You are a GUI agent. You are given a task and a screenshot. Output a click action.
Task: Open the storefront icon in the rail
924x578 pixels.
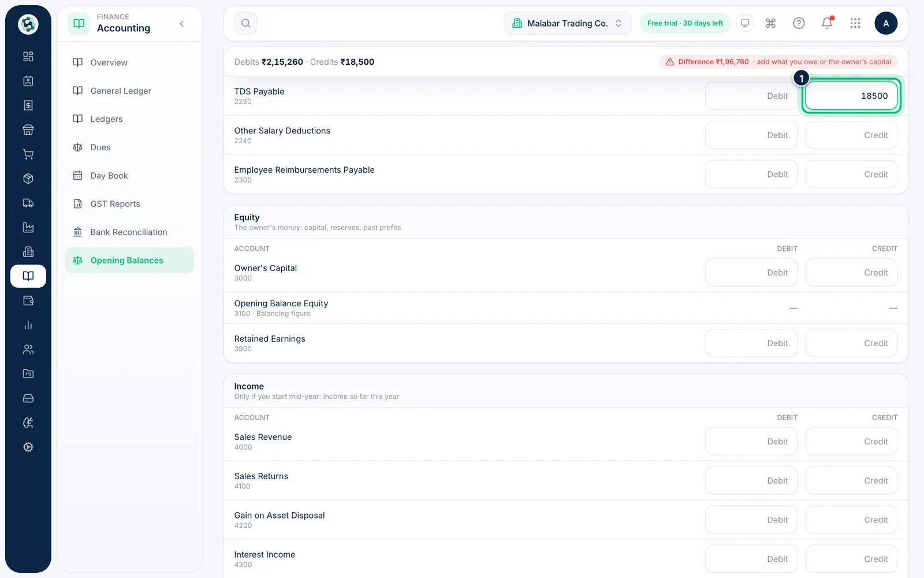[28, 130]
